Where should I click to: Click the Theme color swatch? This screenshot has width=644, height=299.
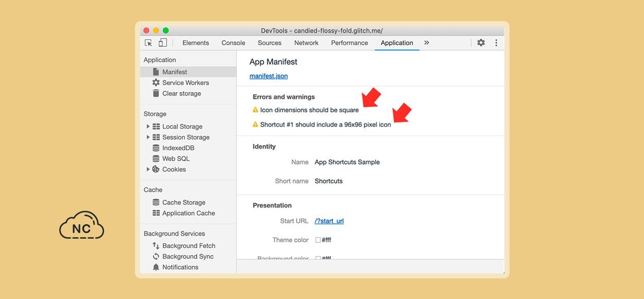pyautogui.click(x=318, y=240)
